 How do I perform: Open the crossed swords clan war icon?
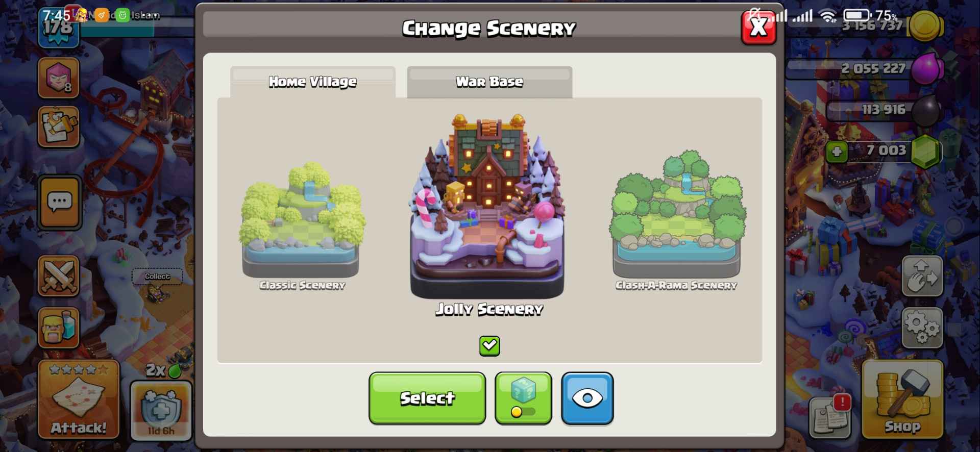[x=59, y=276]
